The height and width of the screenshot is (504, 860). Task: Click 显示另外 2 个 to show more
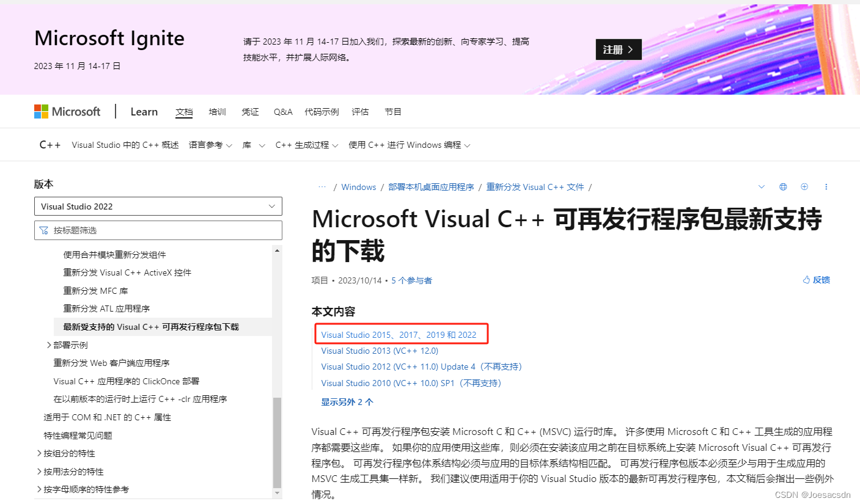pos(347,402)
